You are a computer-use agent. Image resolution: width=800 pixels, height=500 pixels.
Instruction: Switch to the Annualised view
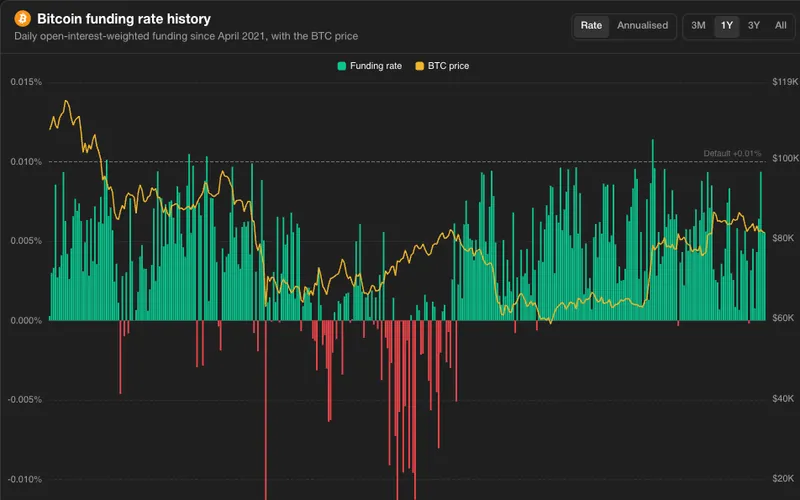tap(642, 26)
